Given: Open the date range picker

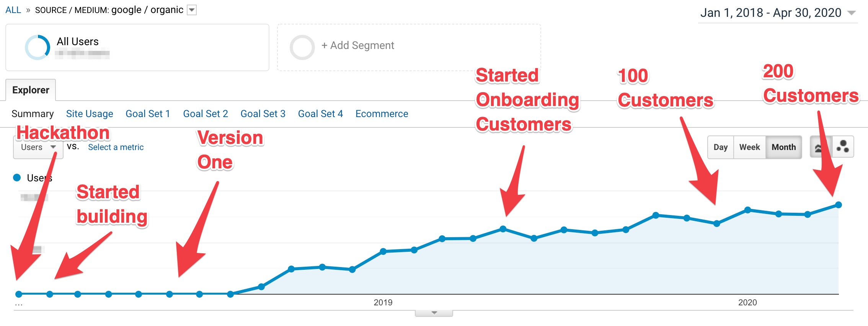Looking at the screenshot, I should tap(777, 13).
